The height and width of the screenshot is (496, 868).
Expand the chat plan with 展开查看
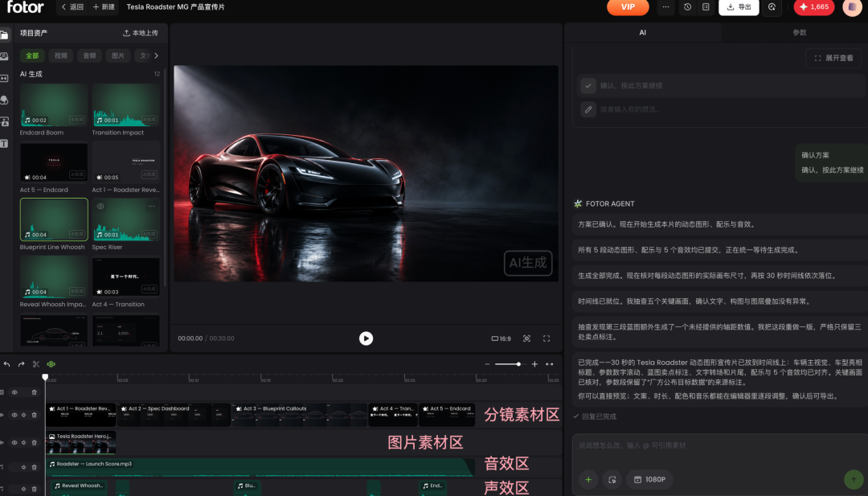click(833, 58)
